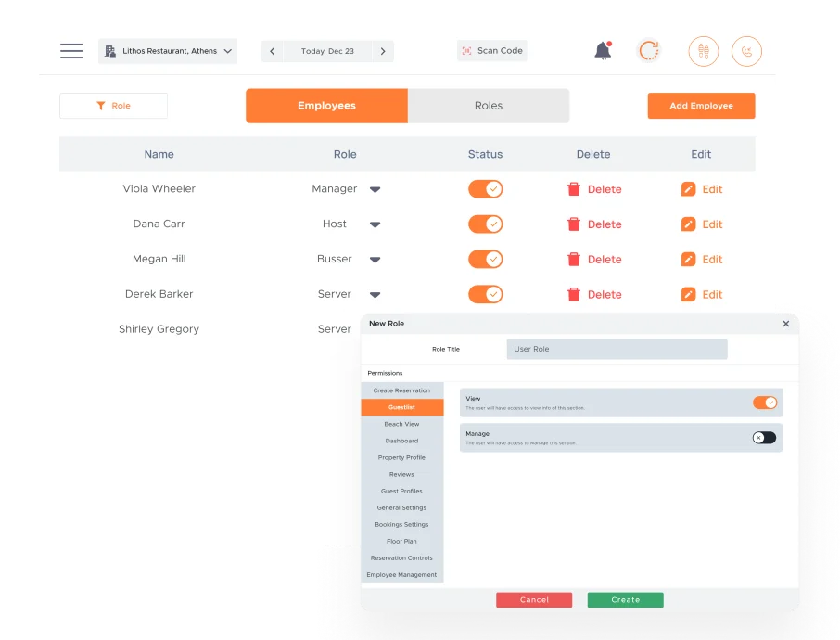
Task: Select Guestlist permission section
Action: coord(402,407)
